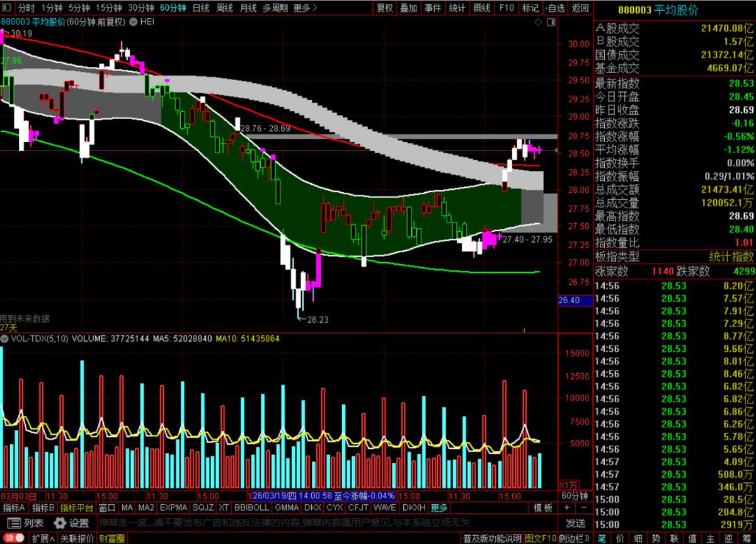This screenshot has width=756, height=544.
Task: Click the panel layout icon at top-left
Action: click(6, 8)
